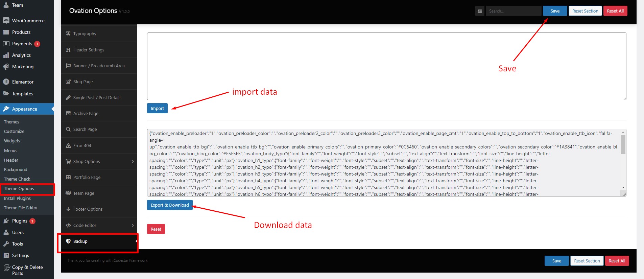Click the Products icon

(x=6, y=32)
